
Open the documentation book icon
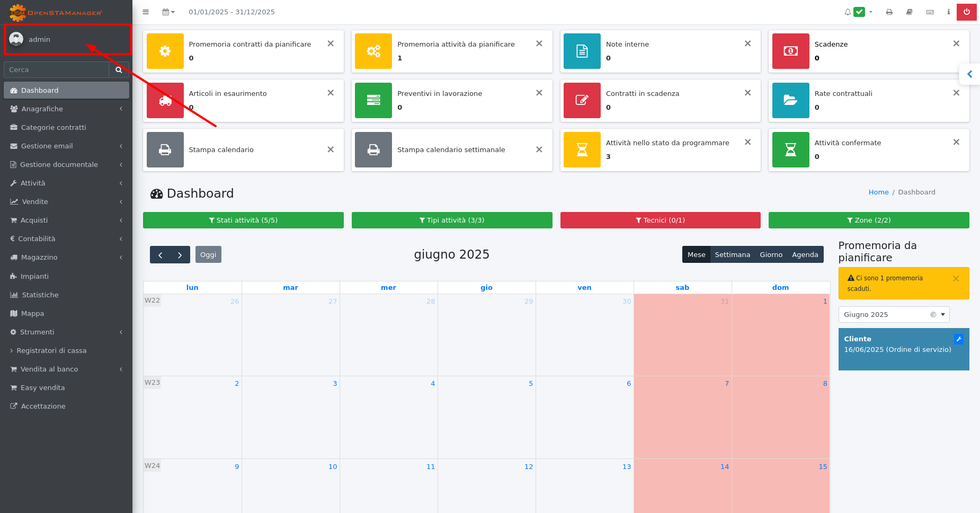click(909, 12)
